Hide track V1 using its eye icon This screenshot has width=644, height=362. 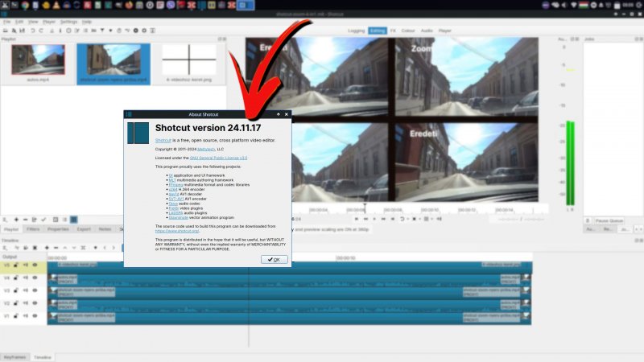point(35,316)
